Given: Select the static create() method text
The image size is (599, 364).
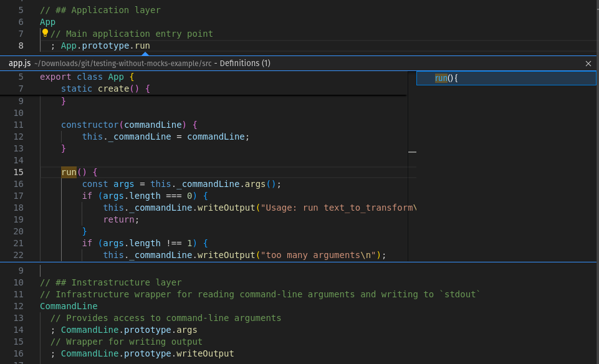Looking at the screenshot, I should (x=102, y=89).
